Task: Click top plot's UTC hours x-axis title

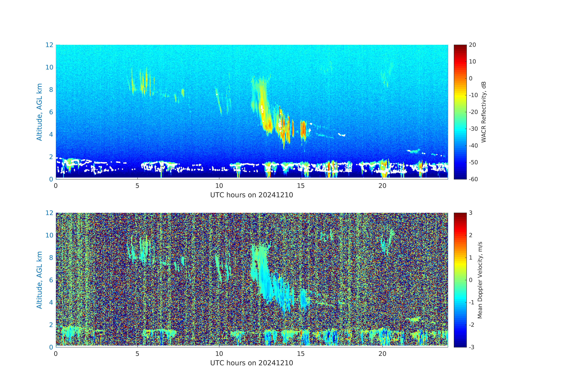Action: 252,195
